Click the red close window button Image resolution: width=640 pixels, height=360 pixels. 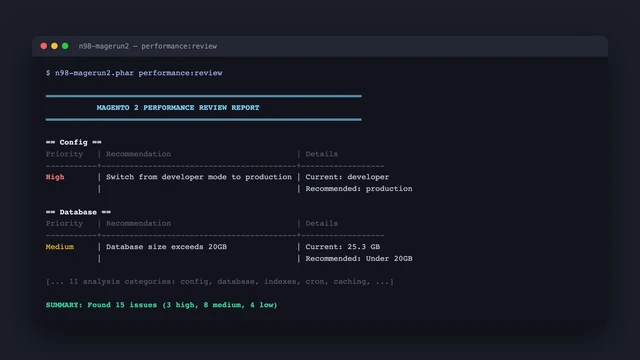pos(44,46)
